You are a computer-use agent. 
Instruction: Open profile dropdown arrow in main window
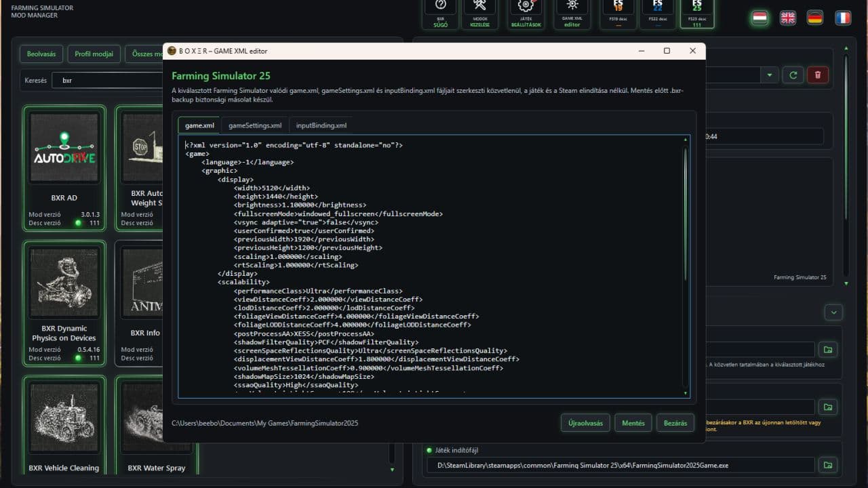[770, 75]
